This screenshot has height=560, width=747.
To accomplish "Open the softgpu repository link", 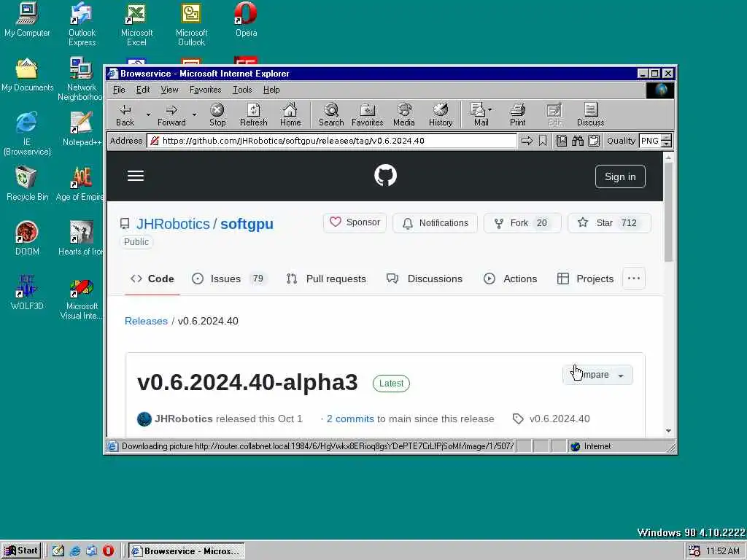I will [x=247, y=224].
